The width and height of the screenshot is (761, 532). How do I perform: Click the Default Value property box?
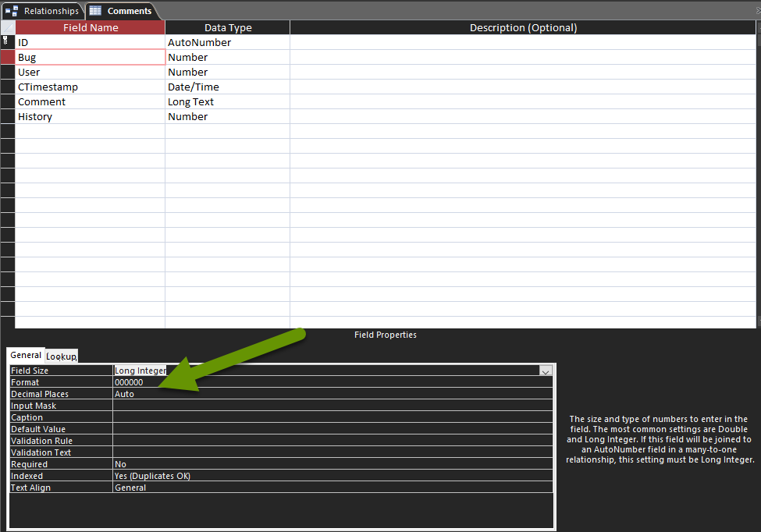click(x=234, y=428)
